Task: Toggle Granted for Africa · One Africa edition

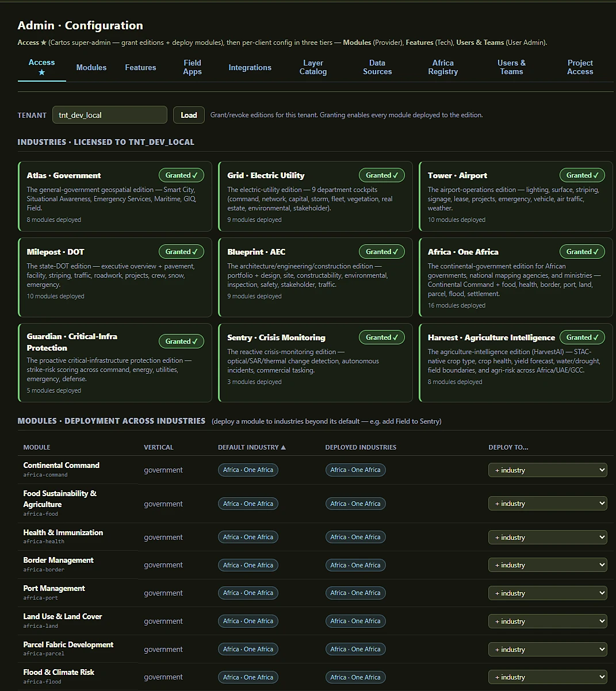Action: [582, 252]
